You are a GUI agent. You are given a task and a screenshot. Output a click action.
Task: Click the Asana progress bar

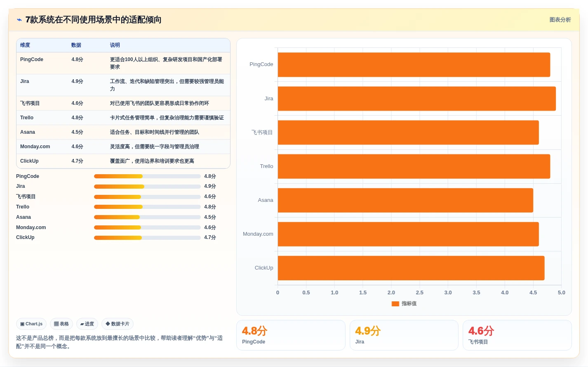coord(147,217)
